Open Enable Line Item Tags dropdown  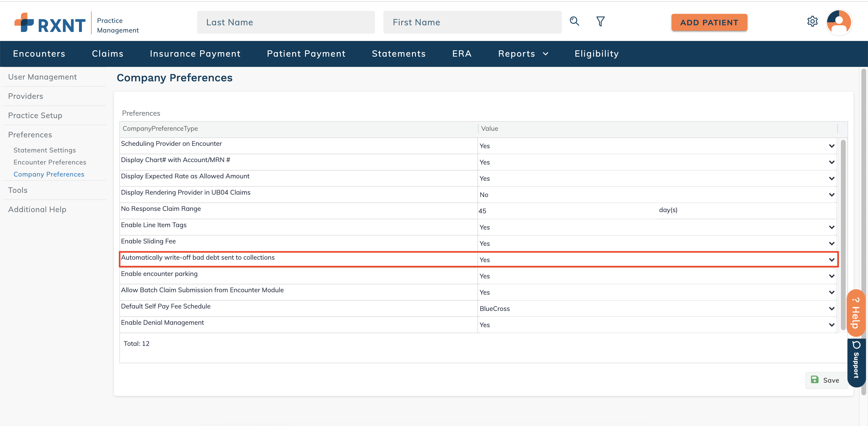coord(657,227)
